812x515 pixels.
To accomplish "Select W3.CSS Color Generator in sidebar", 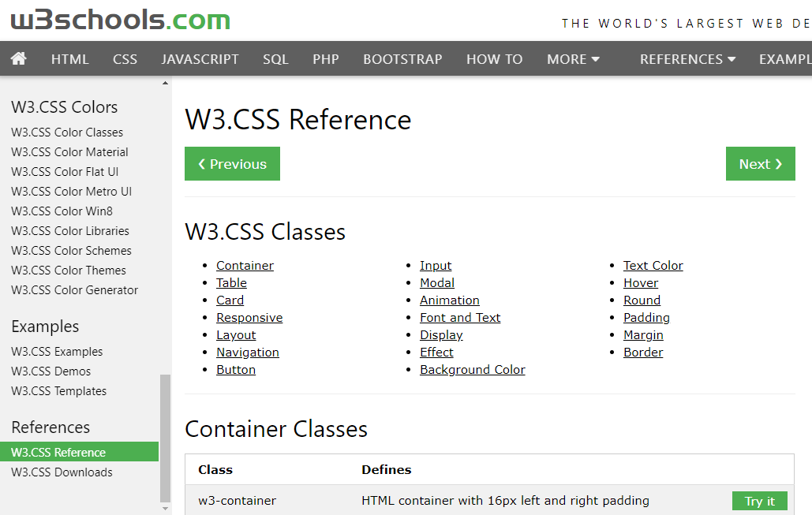I will click(74, 290).
